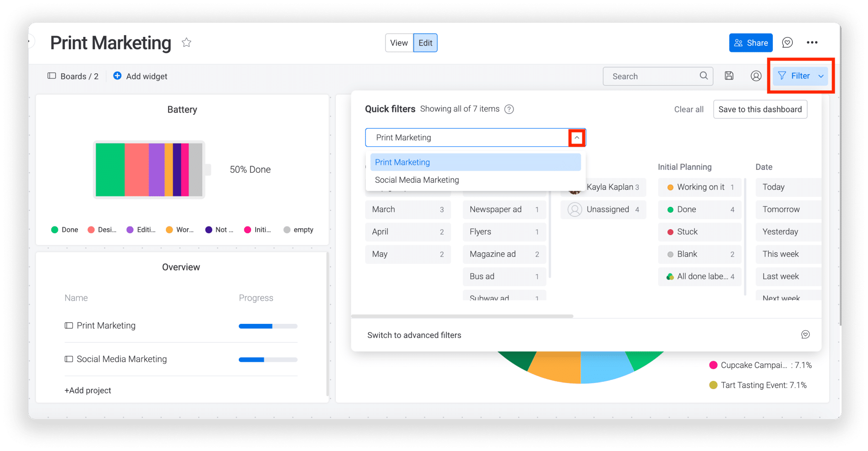Filter by Unassigned person
Viewport: 868px width, 451px height.
coord(603,210)
